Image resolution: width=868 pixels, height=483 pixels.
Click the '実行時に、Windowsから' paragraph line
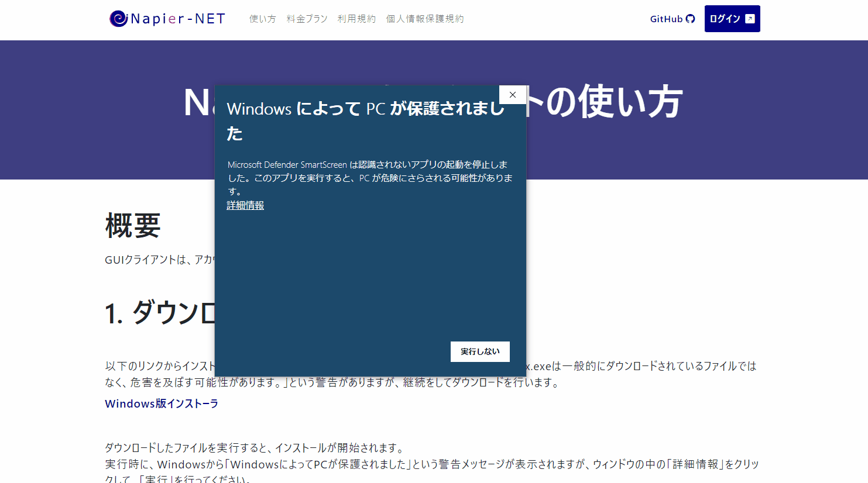pos(432,464)
